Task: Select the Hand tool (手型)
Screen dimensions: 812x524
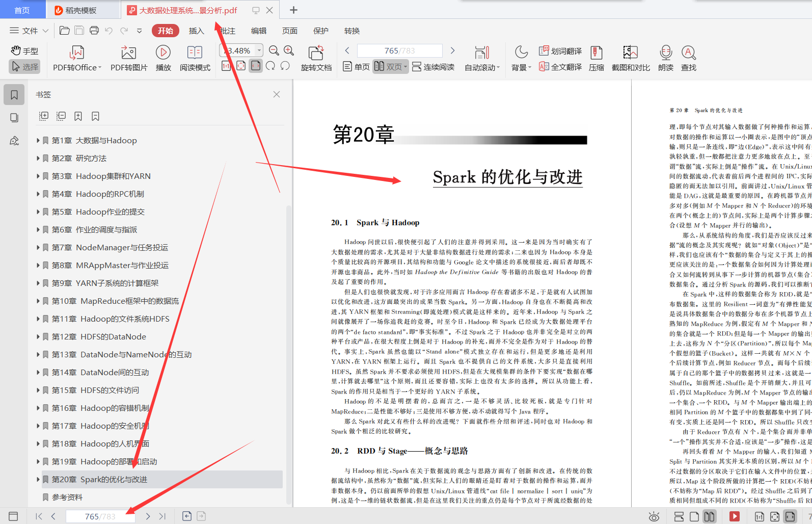Action: coord(24,51)
